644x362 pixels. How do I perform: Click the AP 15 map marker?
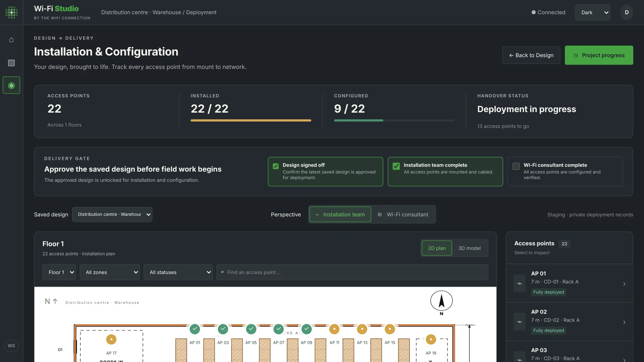tap(390, 329)
